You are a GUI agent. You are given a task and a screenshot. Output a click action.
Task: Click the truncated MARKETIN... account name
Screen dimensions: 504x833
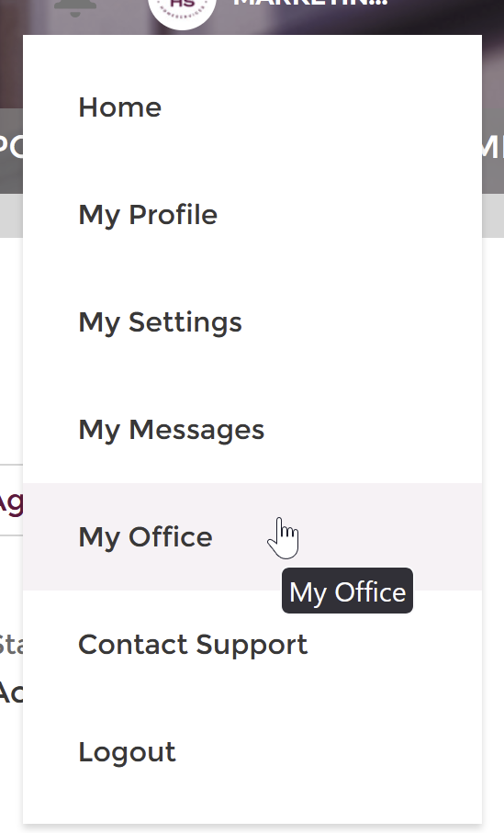pyautogui.click(x=311, y=3)
